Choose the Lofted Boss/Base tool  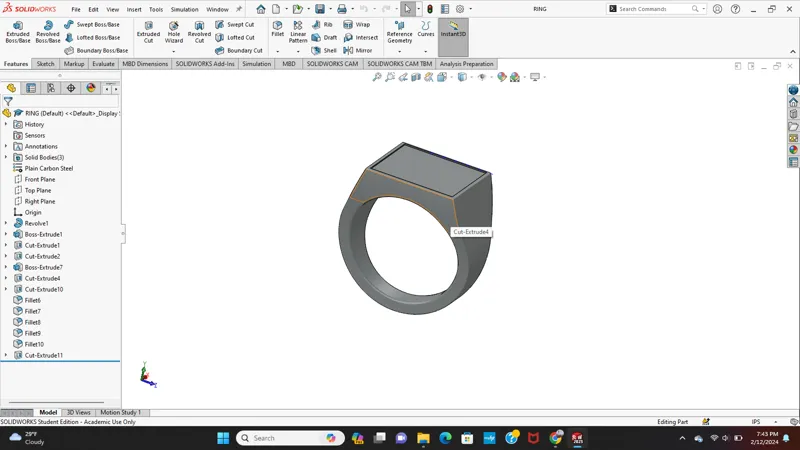(x=92, y=38)
